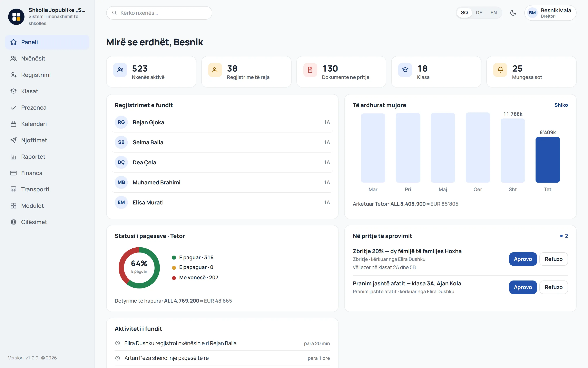Click the DÇ avatar for Dea Çela
The image size is (588, 368).
tap(121, 162)
